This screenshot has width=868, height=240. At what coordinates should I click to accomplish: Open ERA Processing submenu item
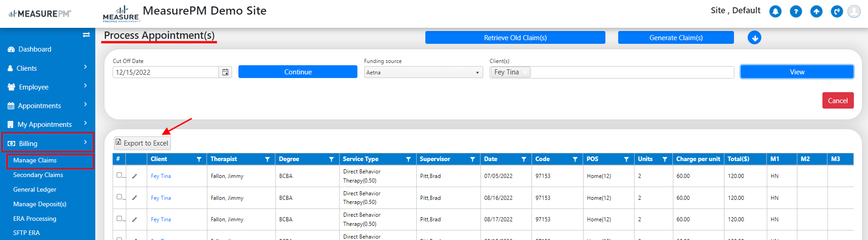pyautogui.click(x=35, y=219)
